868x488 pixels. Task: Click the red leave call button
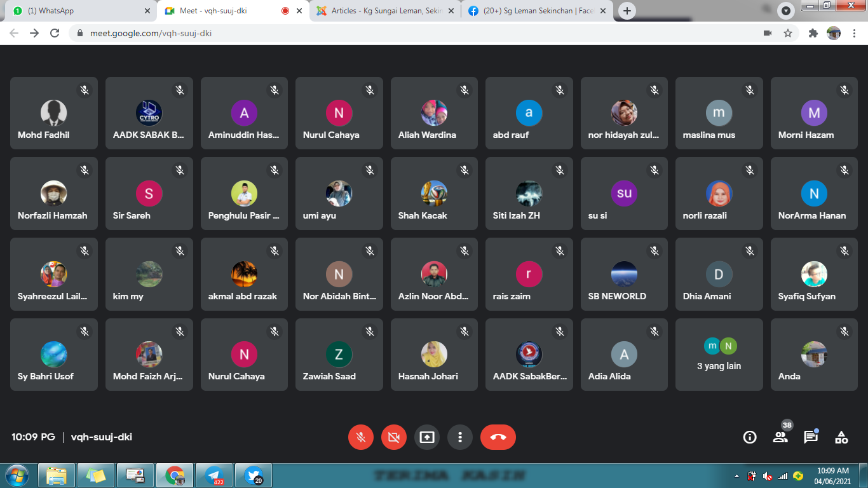click(498, 437)
